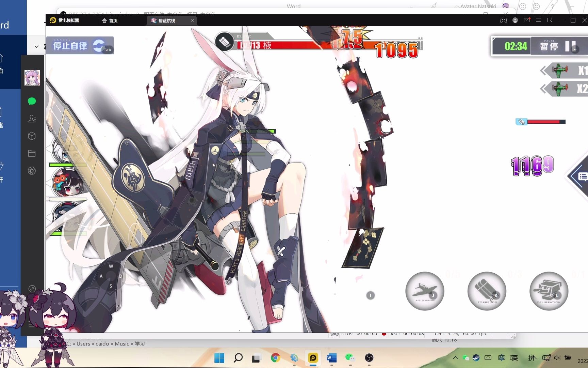The height and width of the screenshot is (368, 588).
Task: Click the 学习 breadcrumb folder
Action: tap(140, 344)
